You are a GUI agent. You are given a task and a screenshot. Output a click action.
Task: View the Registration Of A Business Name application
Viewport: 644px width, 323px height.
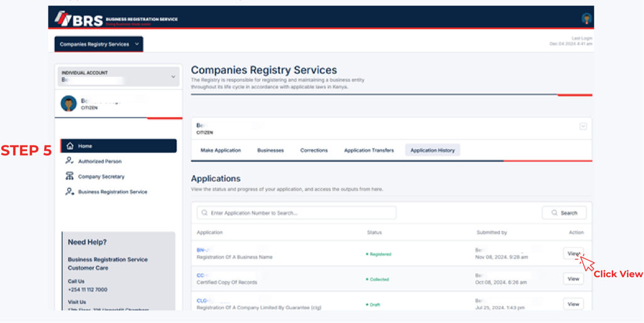click(574, 254)
